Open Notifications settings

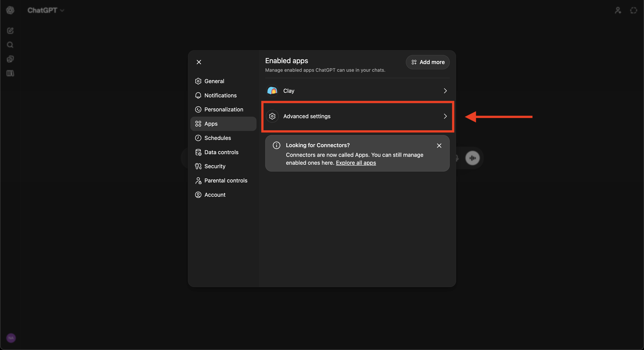point(223,95)
